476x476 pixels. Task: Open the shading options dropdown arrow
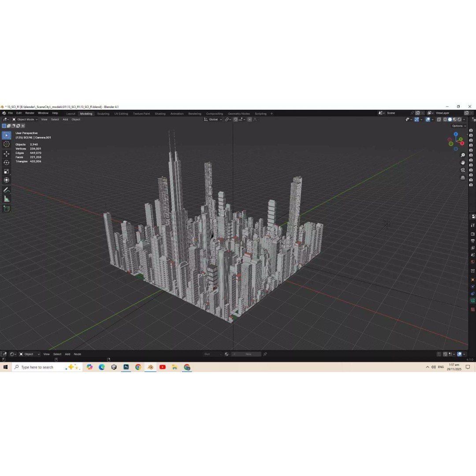464,119
